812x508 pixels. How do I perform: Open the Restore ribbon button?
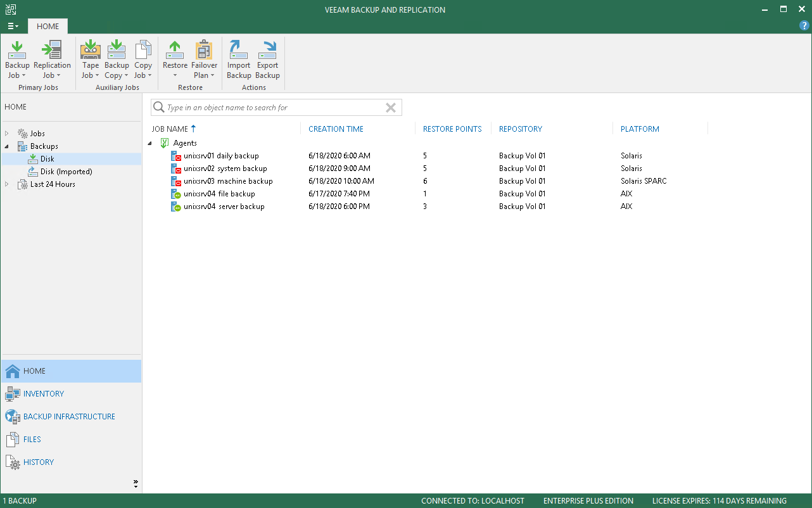coord(175,60)
